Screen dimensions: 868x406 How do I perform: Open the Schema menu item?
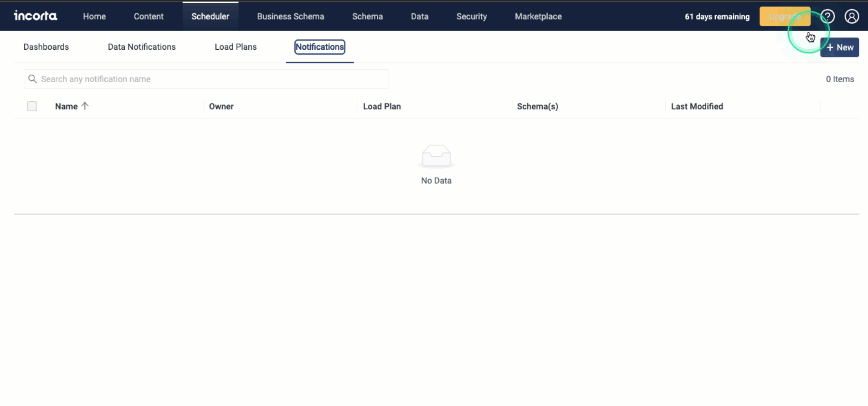(x=367, y=16)
